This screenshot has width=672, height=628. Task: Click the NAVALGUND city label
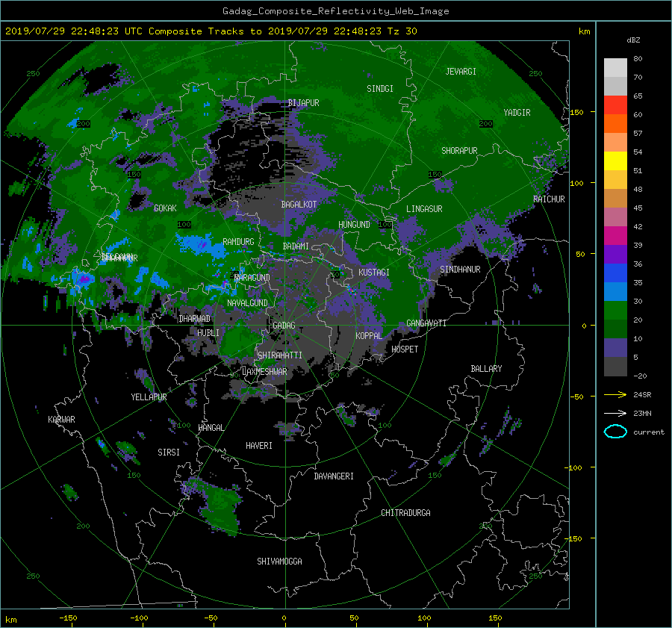247,303
